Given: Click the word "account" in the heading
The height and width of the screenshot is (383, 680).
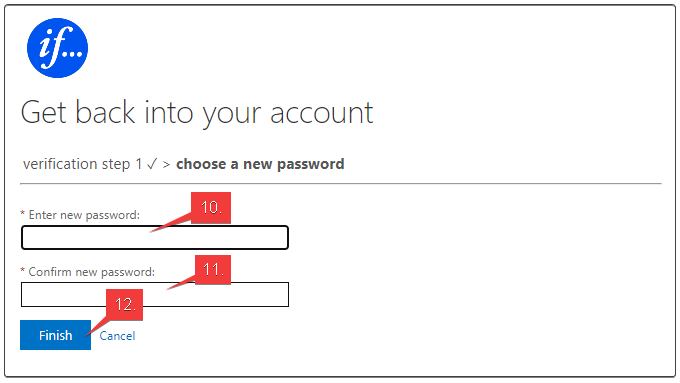Looking at the screenshot, I should pos(321,113).
